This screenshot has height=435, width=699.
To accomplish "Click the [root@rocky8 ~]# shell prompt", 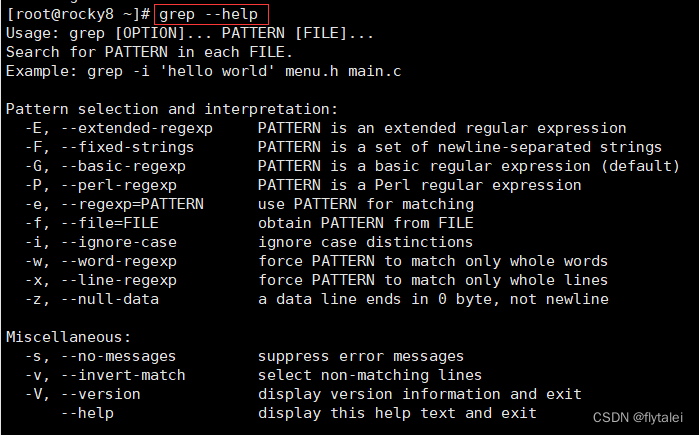I will tap(78, 14).
